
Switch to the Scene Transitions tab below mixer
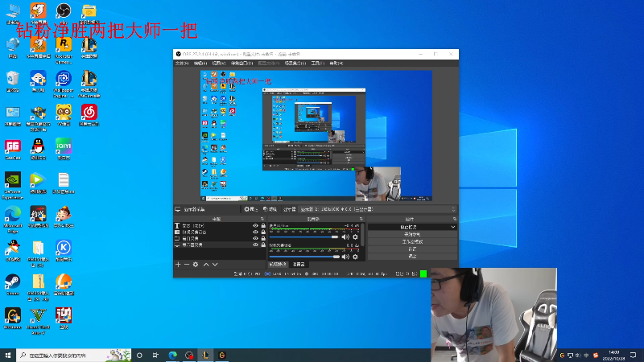coord(278,265)
